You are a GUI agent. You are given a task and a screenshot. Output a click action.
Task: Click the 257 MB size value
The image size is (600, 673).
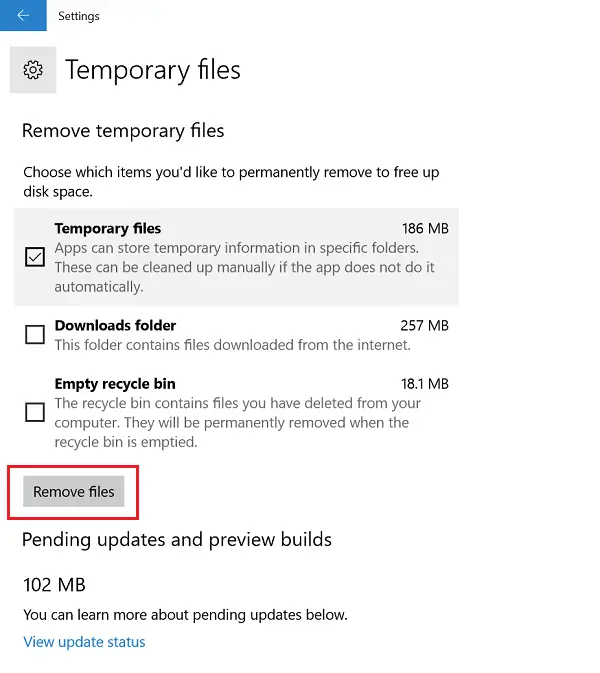coord(424,325)
